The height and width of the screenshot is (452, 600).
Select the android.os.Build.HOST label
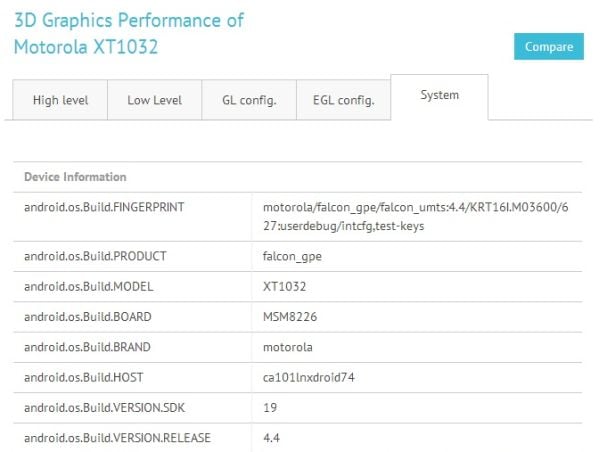[x=83, y=377]
